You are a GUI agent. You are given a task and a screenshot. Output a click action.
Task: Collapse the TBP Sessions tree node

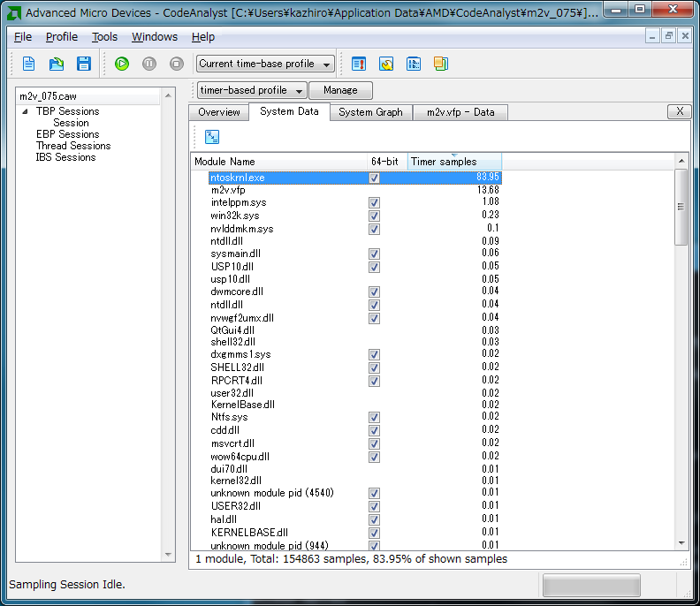point(26,111)
